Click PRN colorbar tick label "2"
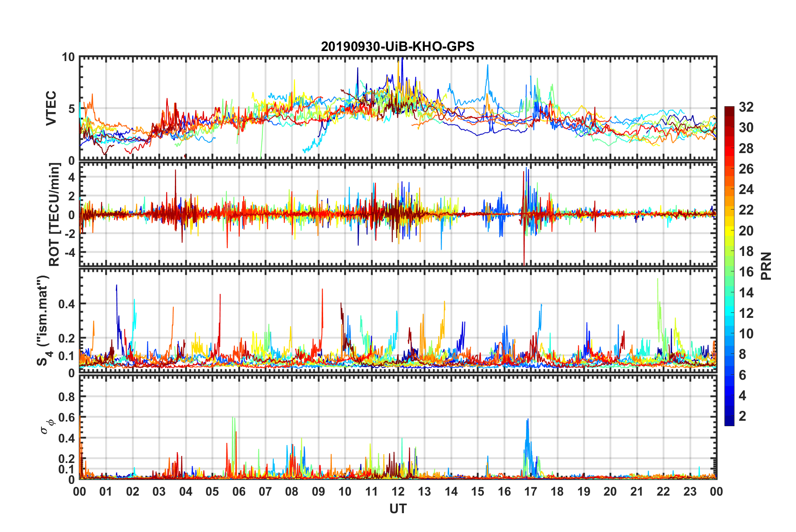 coord(742,416)
